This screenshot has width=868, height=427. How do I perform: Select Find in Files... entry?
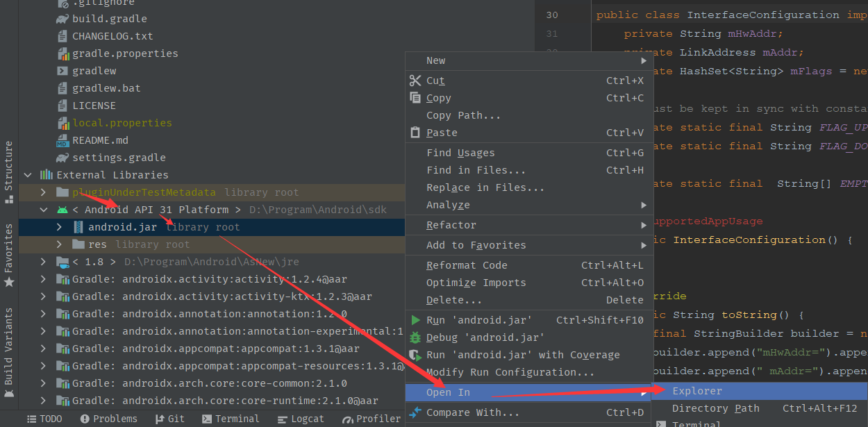tap(528, 170)
